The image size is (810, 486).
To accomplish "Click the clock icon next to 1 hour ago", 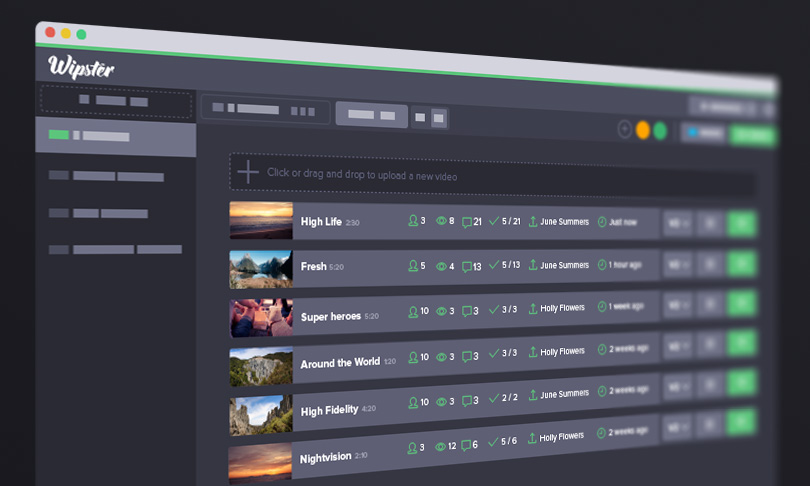I will click(602, 265).
